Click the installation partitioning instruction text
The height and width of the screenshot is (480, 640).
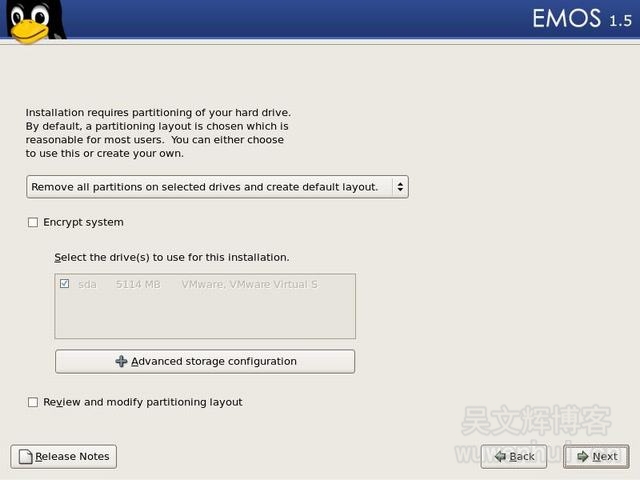click(x=157, y=133)
